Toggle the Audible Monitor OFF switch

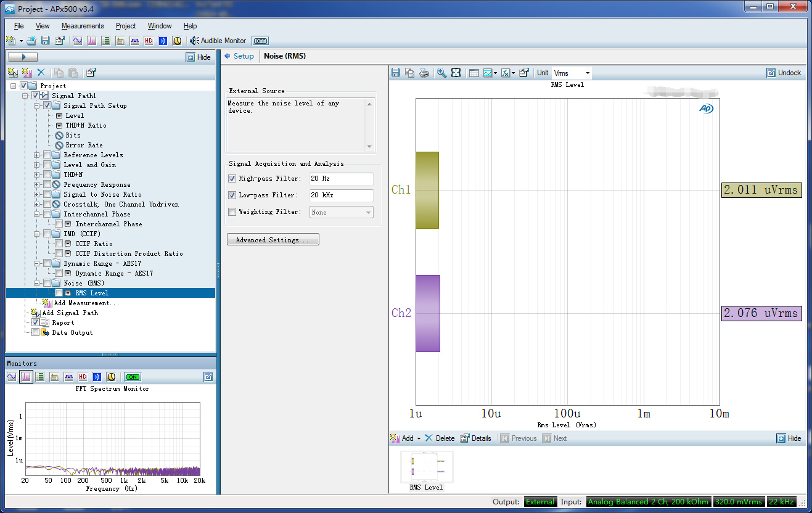click(x=260, y=41)
